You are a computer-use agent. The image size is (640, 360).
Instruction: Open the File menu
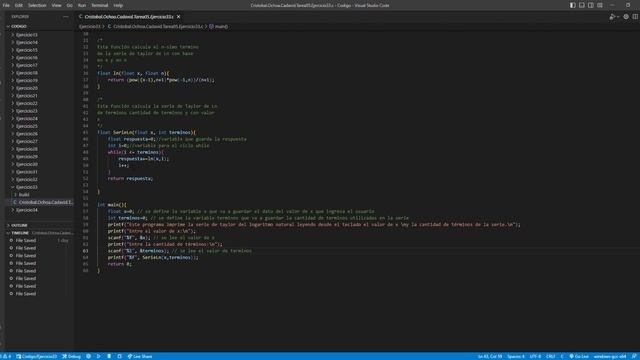click(6, 5)
